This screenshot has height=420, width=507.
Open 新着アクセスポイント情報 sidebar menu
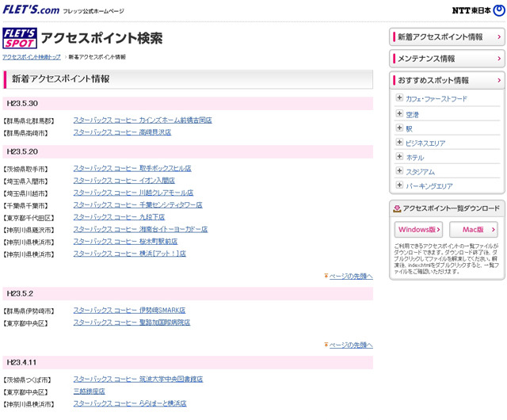[x=447, y=37]
